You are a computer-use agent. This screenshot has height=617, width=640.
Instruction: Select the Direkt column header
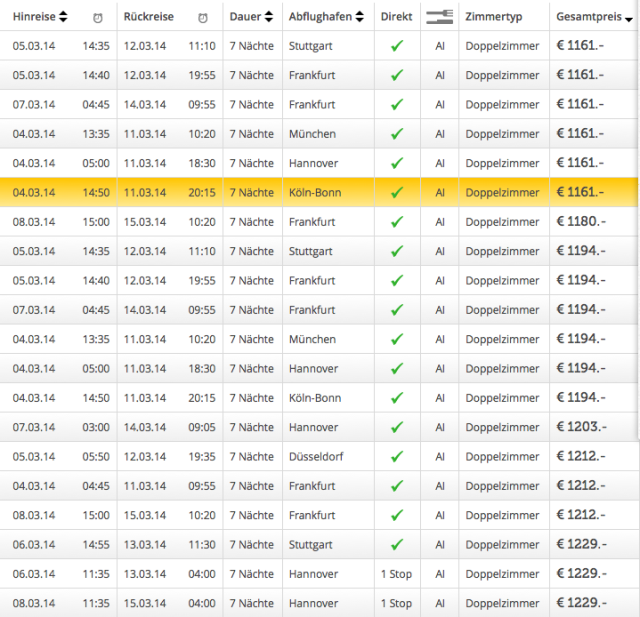pyautogui.click(x=397, y=16)
